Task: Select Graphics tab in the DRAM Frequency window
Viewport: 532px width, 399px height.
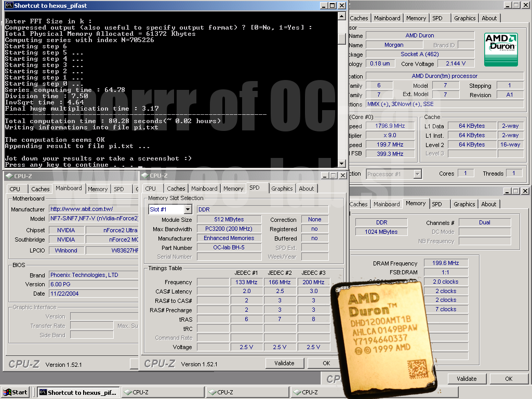Action: pyautogui.click(x=464, y=204)
